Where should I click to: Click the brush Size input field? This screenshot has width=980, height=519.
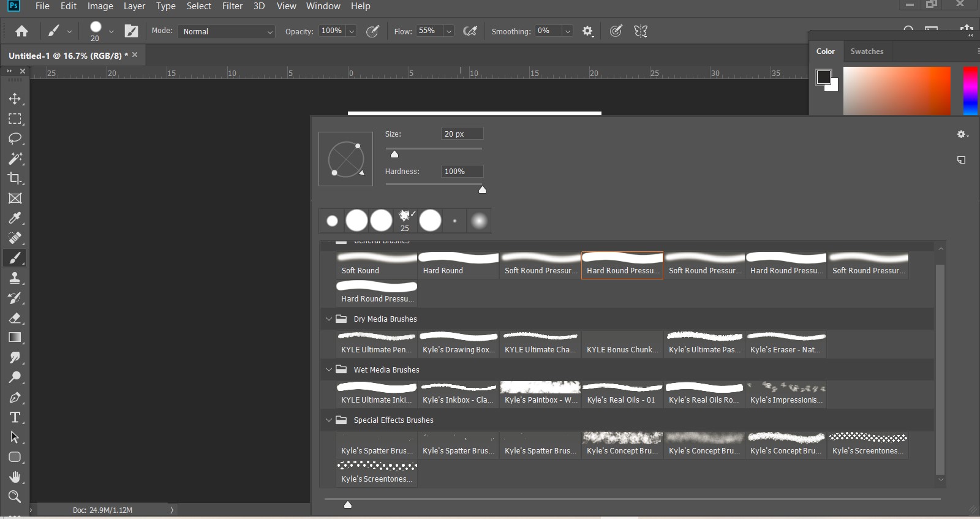tap(462, 134)
